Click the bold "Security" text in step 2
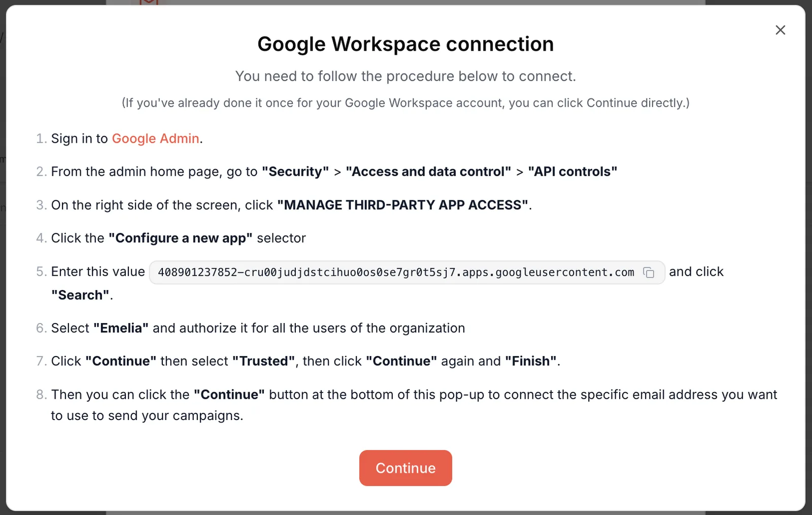812x515 pixels. (x=295, y=172)
